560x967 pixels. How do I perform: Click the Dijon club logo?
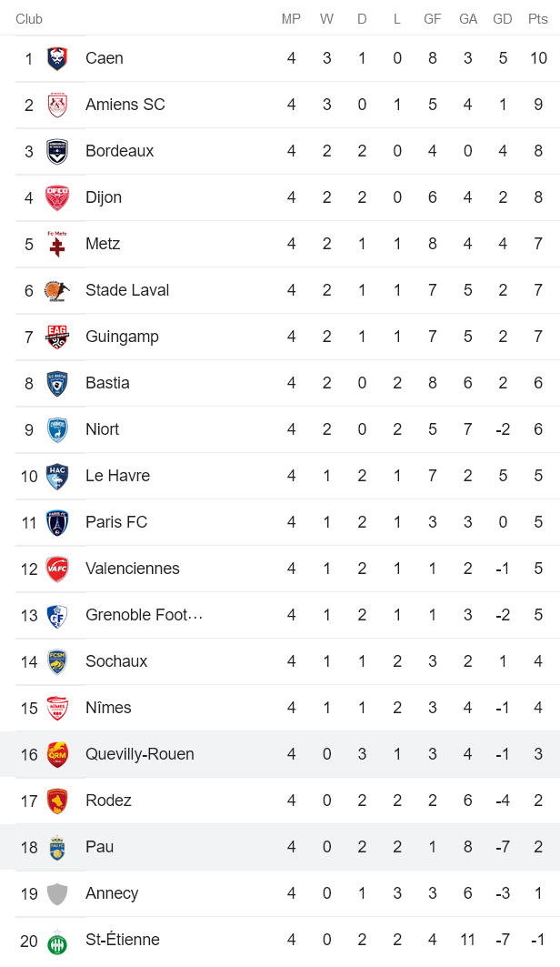coord(57,198)
